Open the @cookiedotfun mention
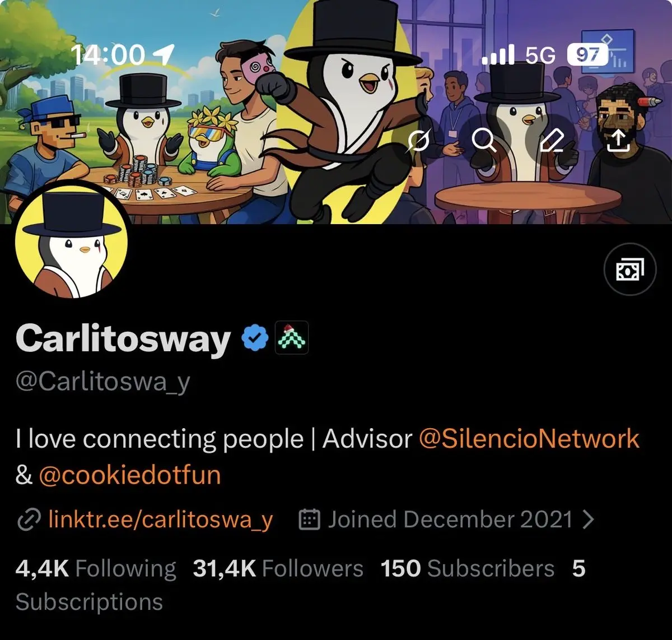 pyautogui.click(x=130, y=475)
